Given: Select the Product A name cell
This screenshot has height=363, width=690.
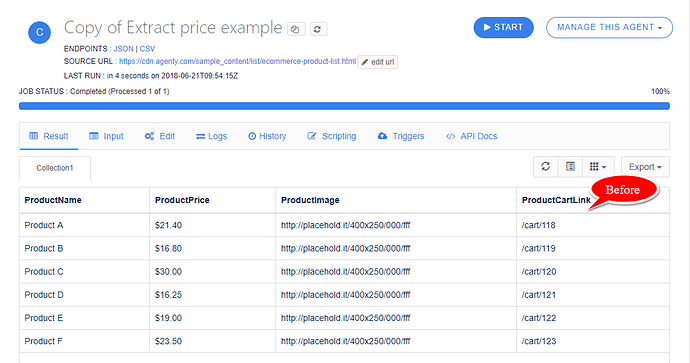Looking at the screenshot, I should tap(84, 225).
